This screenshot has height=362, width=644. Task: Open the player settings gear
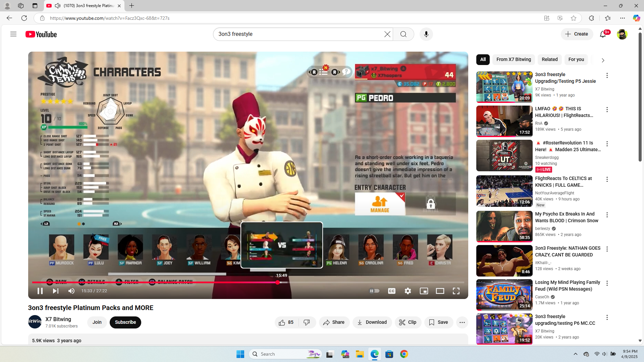click(408, 291)
